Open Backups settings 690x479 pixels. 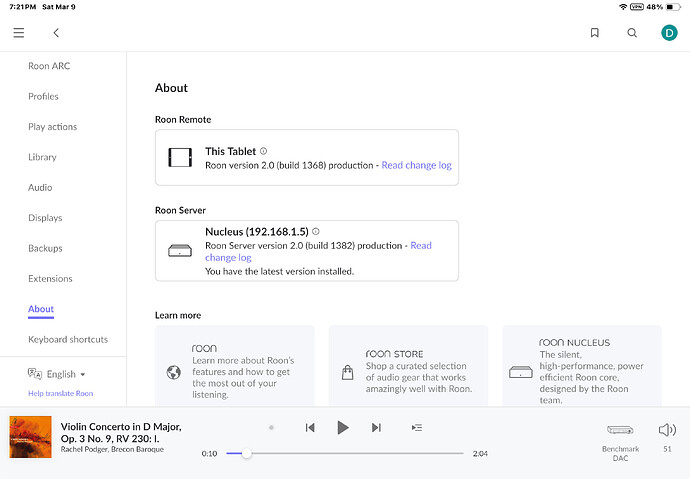45,248
